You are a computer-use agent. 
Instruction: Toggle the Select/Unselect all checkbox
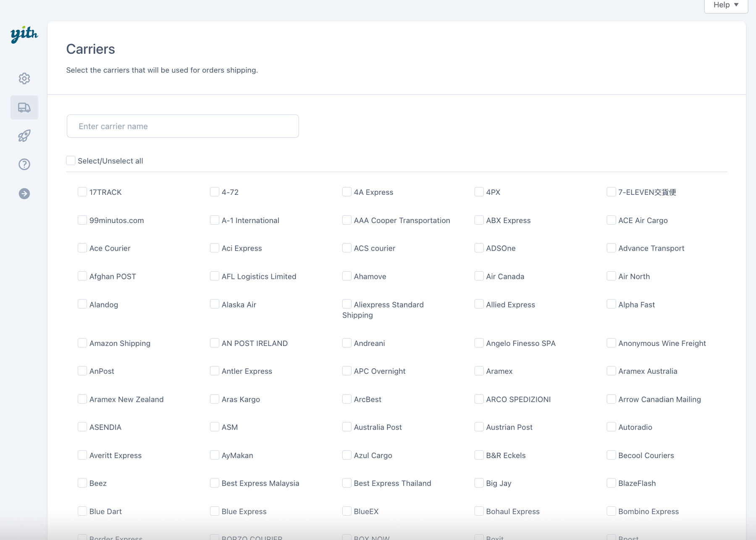pyautogui.click(x=71, y=160)
